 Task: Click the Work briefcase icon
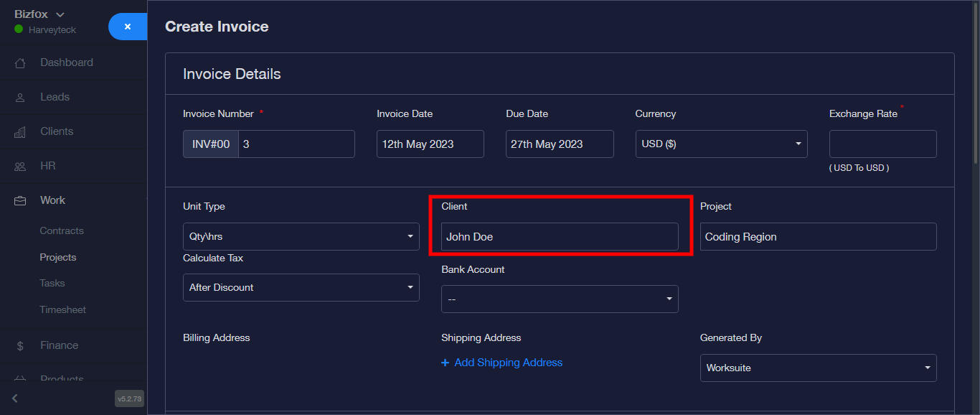click(20, 201)
